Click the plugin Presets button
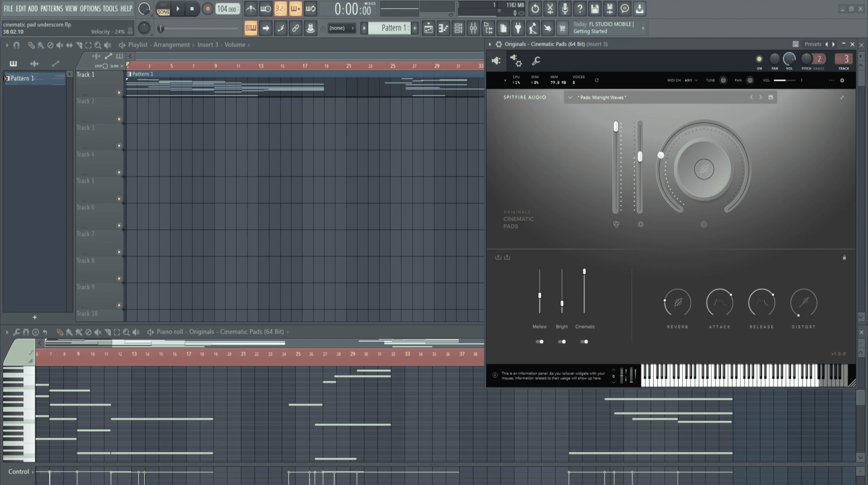The image size is (868, 485). click(813, 44)
